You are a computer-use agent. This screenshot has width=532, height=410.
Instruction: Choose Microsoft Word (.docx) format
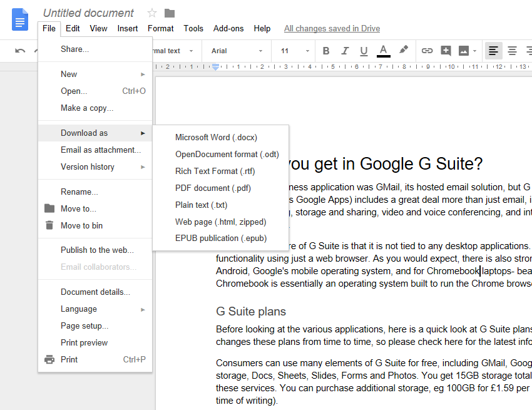(x=216, y=137)
